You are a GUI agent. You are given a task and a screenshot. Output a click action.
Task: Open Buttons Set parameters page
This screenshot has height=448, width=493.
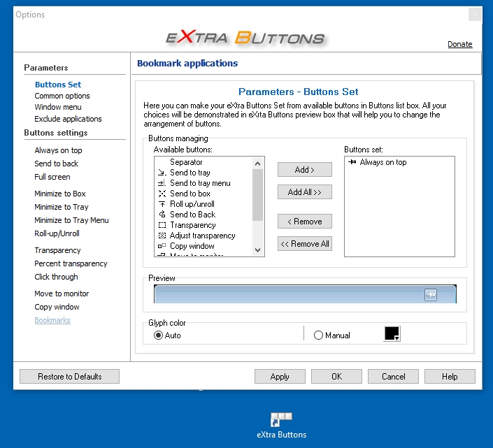(x=58, y=85)
